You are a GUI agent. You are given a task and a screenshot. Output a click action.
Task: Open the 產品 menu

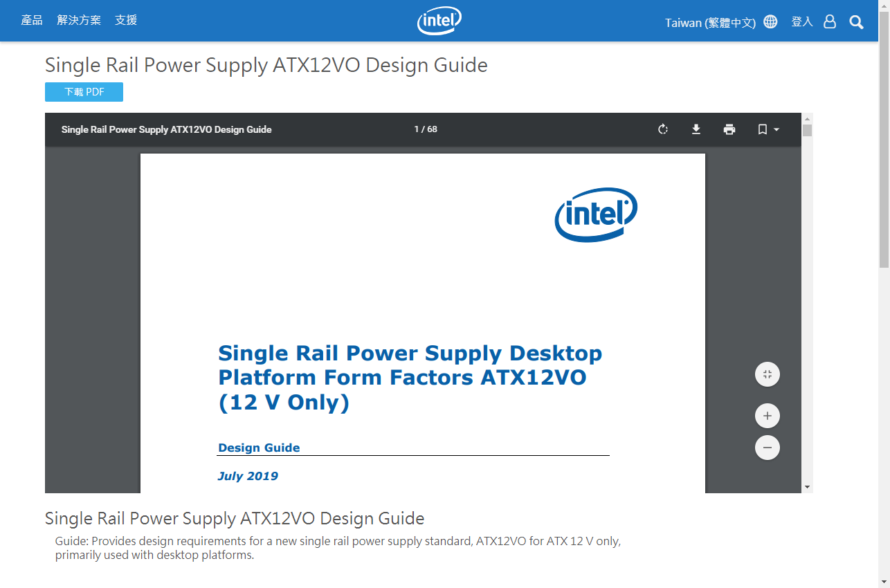[32, 20]
